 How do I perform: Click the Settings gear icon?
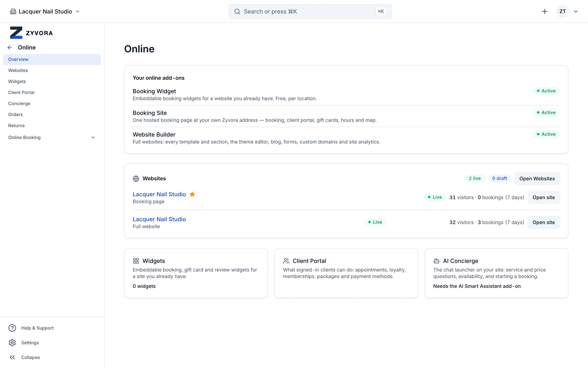click(x=12, y=343)
